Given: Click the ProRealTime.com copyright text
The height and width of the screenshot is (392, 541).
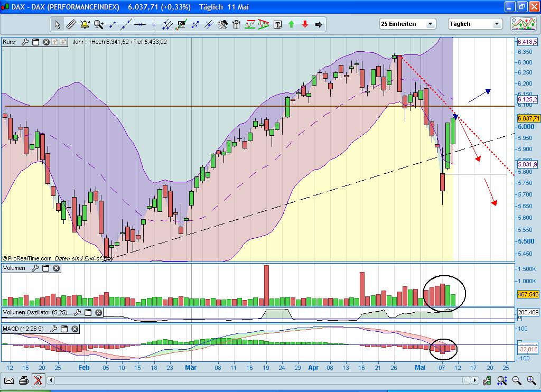Looking at the screenshot, I should [x=27, y=258].
